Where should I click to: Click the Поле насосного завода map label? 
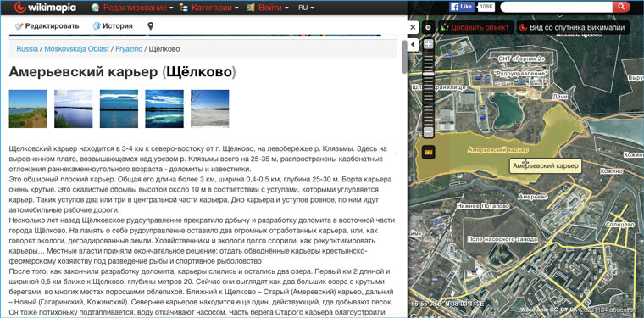502,238
